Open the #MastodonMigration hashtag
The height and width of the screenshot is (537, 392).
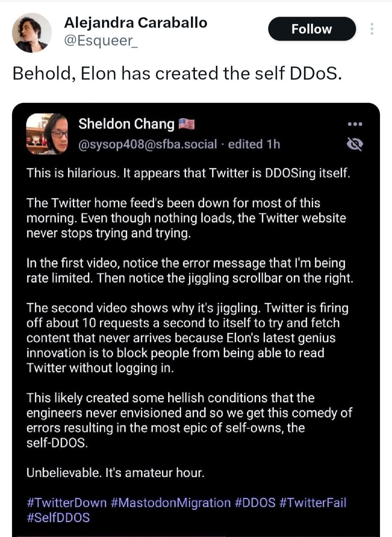click(x=171, y=503)
